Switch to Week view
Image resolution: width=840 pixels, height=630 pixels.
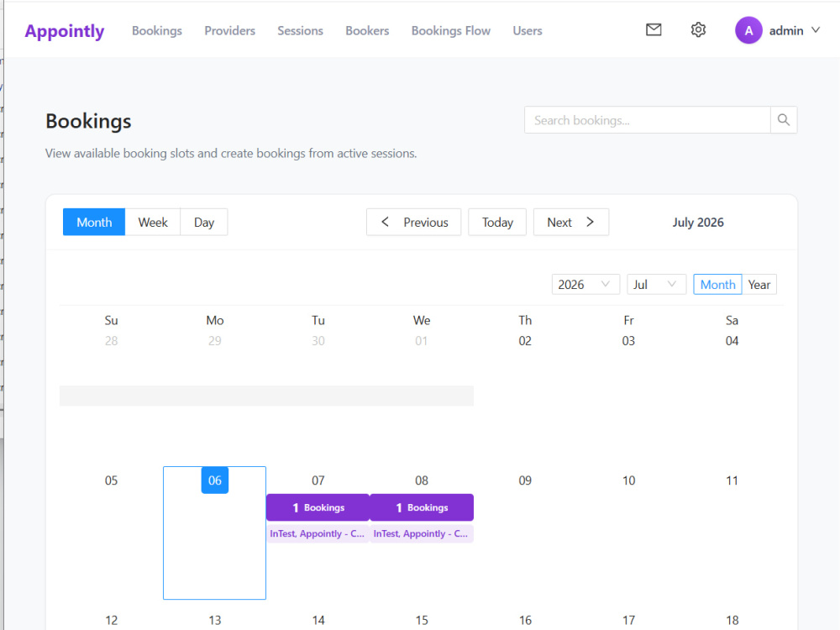pos(153,222)
